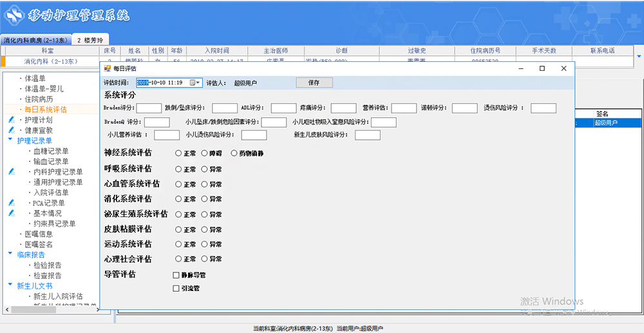Click pencil icon beside 基本情况
Viewport: 644px width, 333px height.
click(x=12, y=213)
